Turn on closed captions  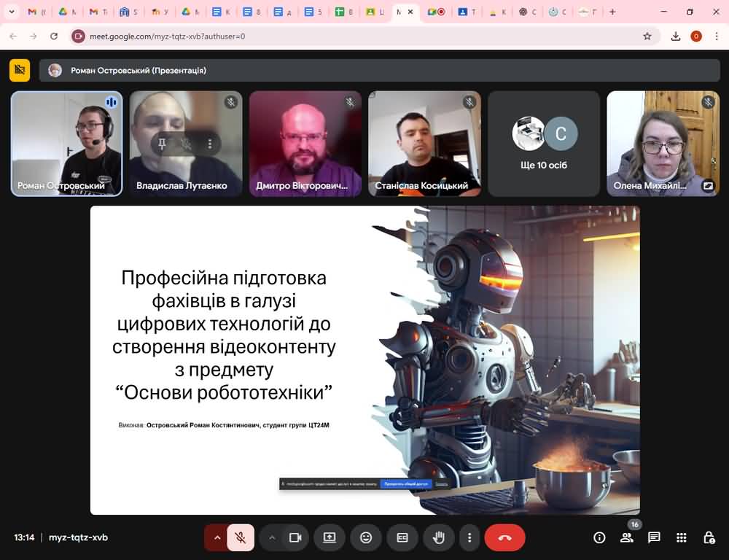point(402,537)
